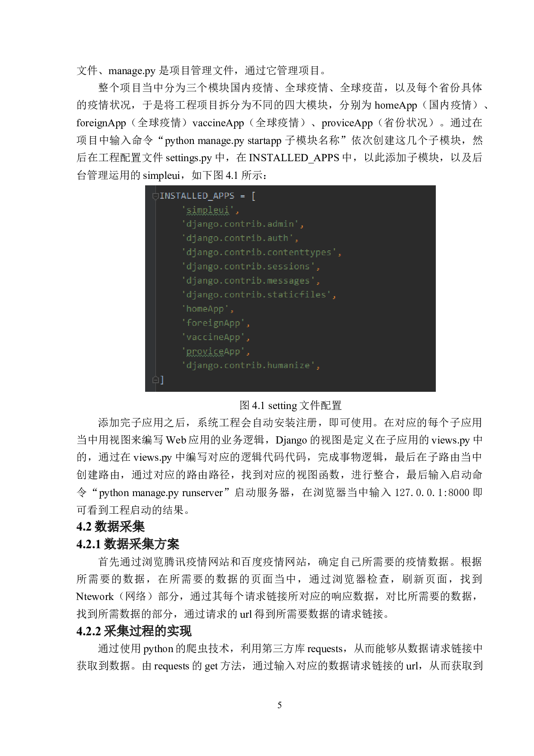Viewport: 534px width, 756px height.
Task: Select the 'foreignApp' code line
Action: (x=216, y=323)
